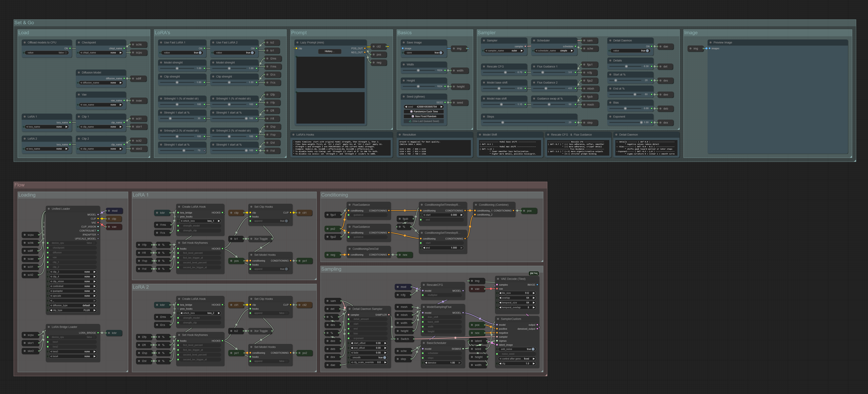The image size is (868, 394).
Task: Collapse the LoRA Bridge Loader node
Action: 49,327
